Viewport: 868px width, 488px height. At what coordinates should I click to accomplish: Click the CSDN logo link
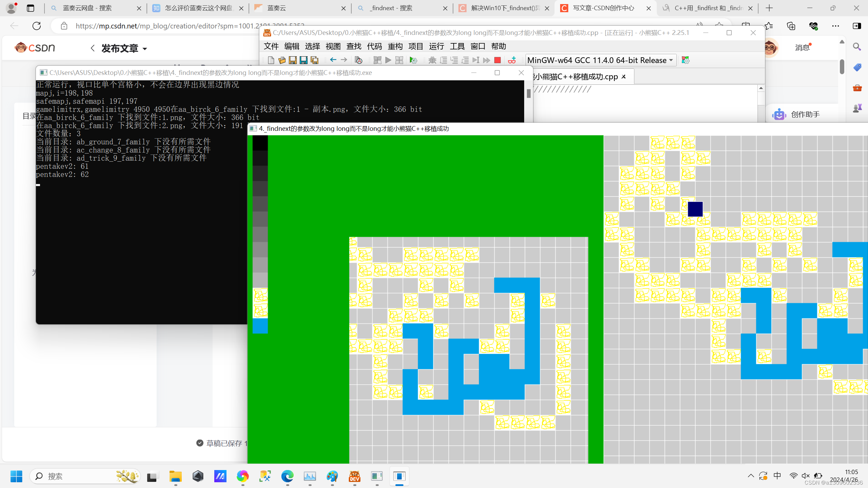(35, 47)
